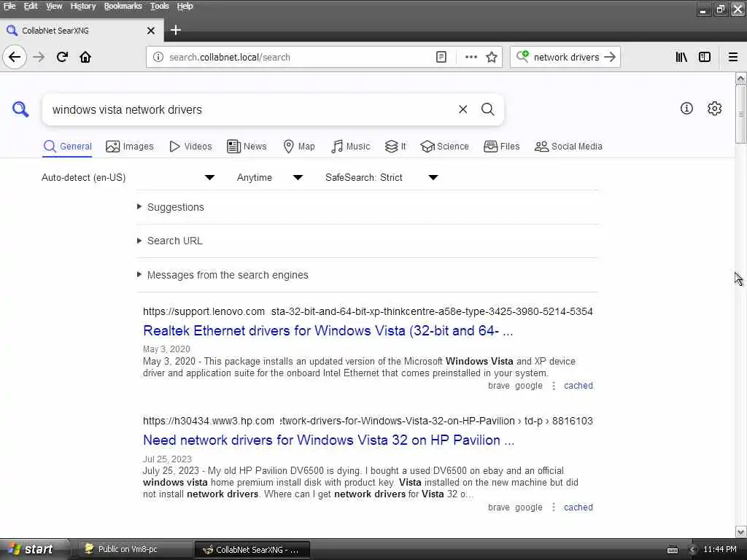Click the scrollbar up arrow
Image resolution: width=747 pixels, height=560 pixels.
[741, 78]
